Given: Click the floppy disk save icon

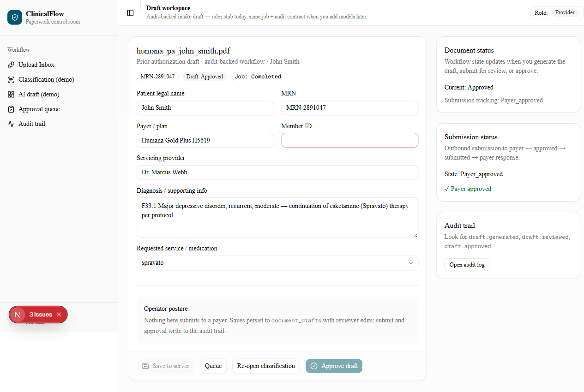Looking at the screenshot, I should 145,366.
